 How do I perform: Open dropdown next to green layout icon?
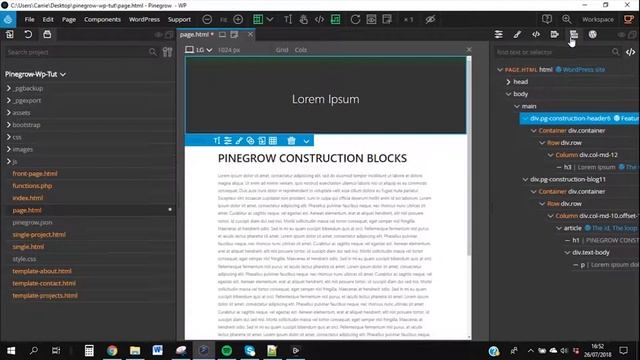(270, 19)
